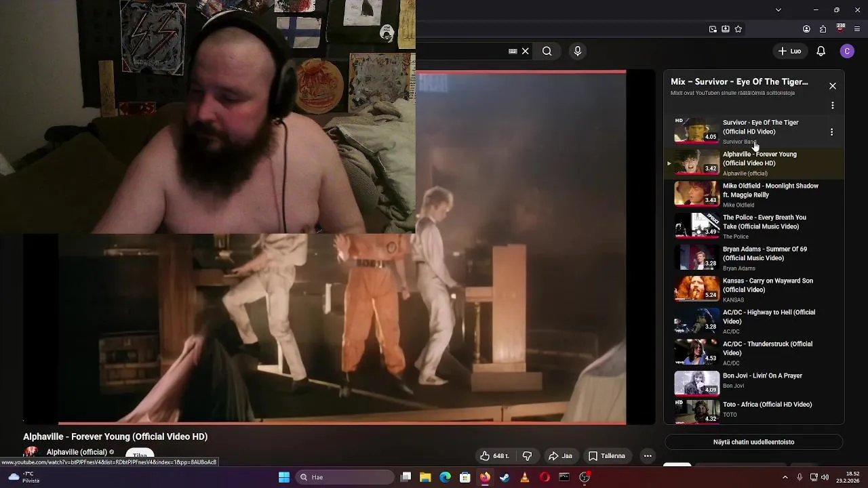Open Microsoft Store from taskbar
Image resolution: width=868 pixels, height=488 pixels.
465,477
